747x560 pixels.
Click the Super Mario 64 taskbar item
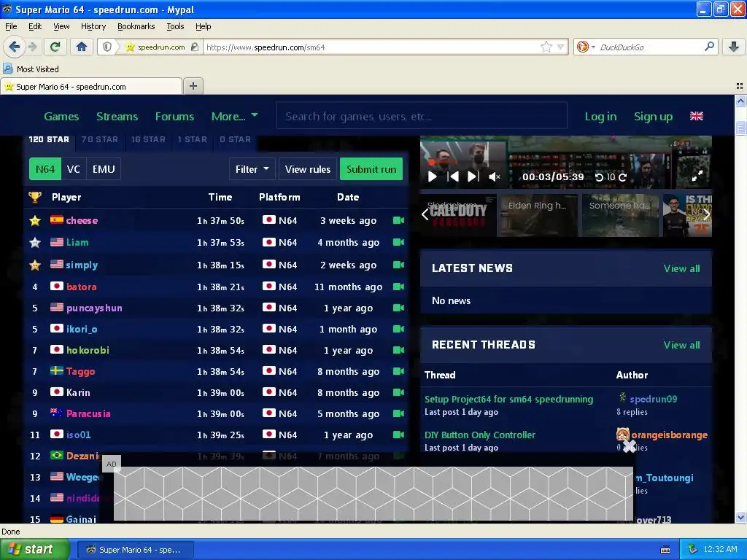coord(135,550)
